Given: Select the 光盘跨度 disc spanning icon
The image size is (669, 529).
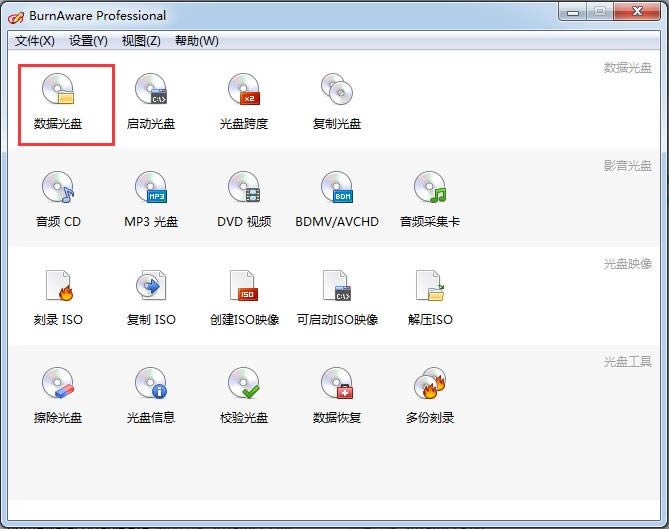Looking at the screenshot, I should point(244,102).
